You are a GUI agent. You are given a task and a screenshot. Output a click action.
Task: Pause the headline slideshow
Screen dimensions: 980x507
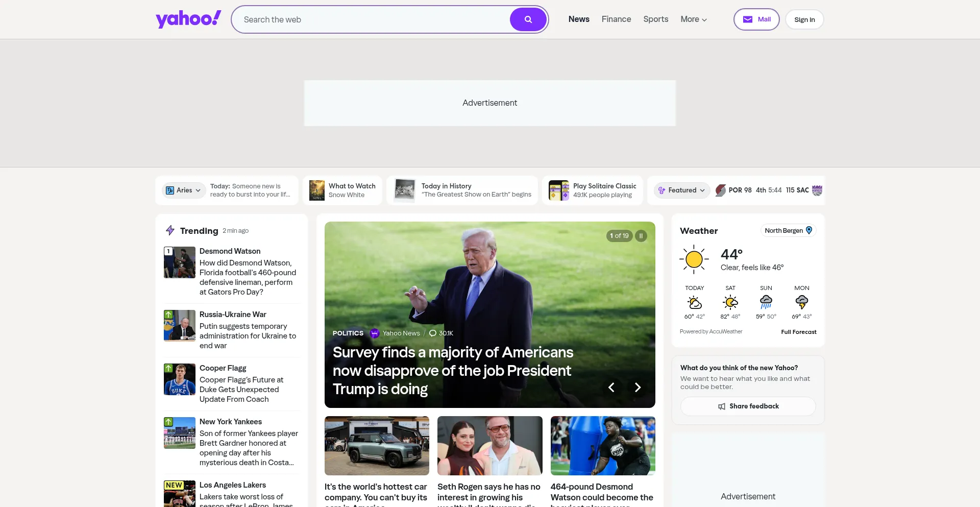(641, 236)
